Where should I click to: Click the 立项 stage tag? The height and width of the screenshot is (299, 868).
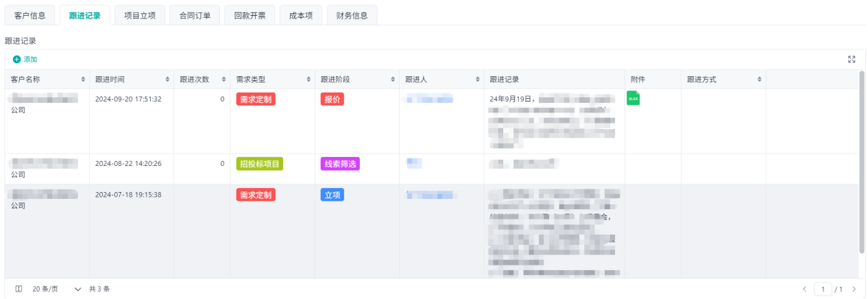pyautogui.click(x=333, y=195)
